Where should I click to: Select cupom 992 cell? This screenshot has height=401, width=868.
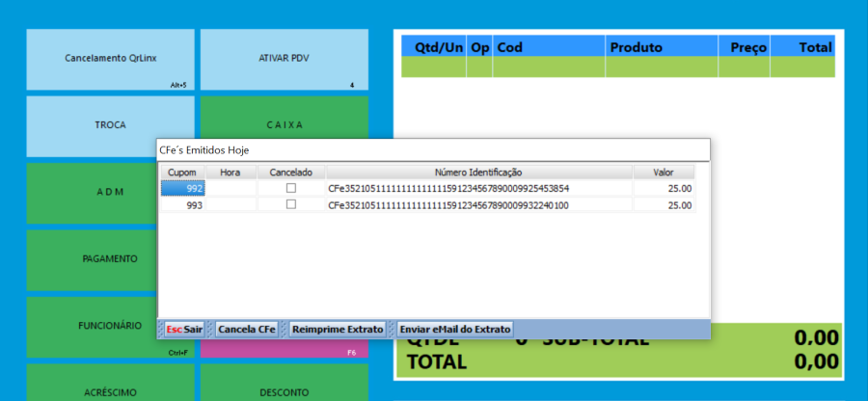pyautogui.click(x=182, y=189)
